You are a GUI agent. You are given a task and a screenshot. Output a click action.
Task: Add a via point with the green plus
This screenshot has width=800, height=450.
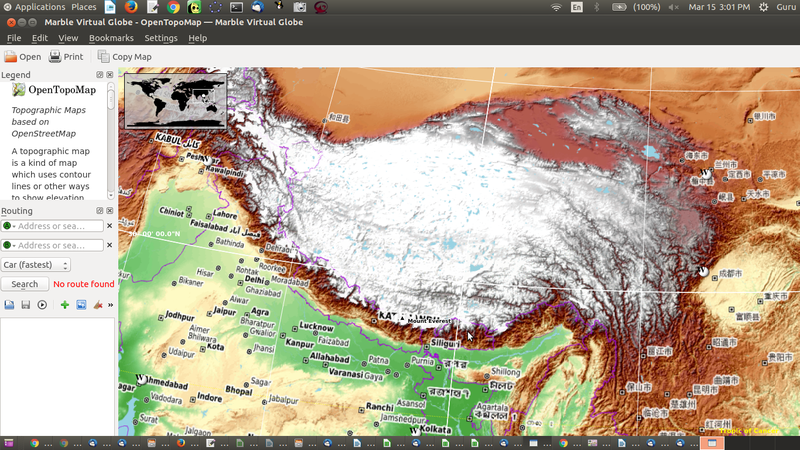click(x=65, y=305)
